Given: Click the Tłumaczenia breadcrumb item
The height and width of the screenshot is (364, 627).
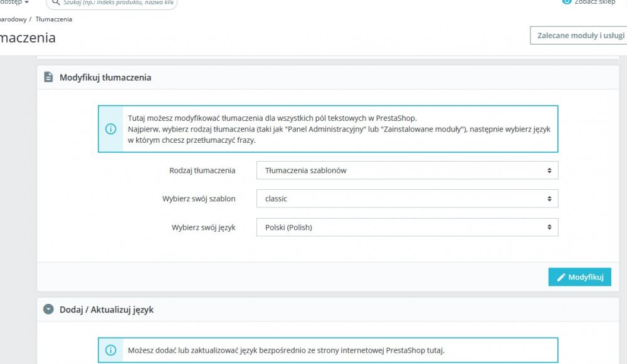Looking at the screenshot, I should coord(54,19).
